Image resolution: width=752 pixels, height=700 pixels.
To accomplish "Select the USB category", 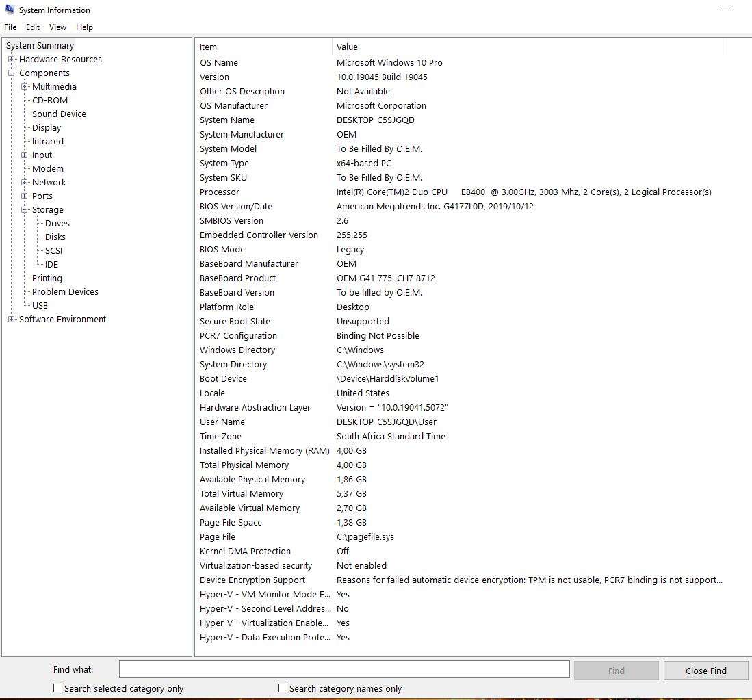I will (40, 305).
